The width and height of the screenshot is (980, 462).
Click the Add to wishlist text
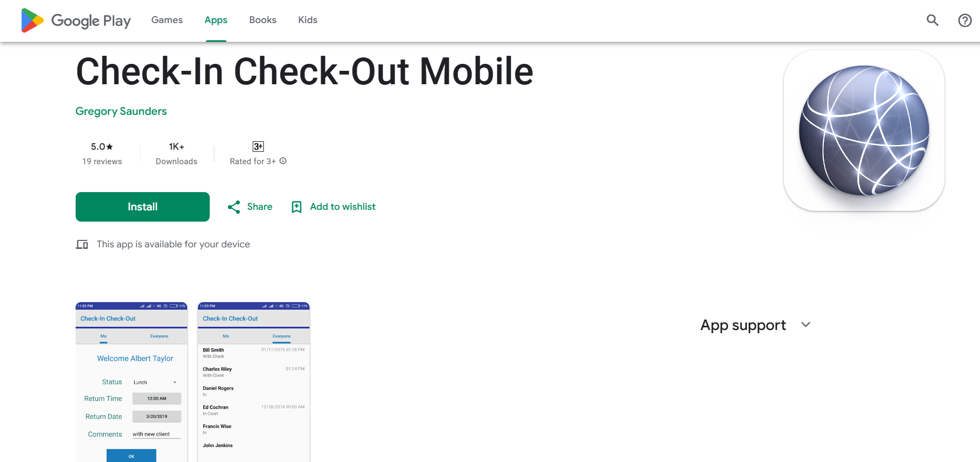pyautogui.click(x=343, y=207)
